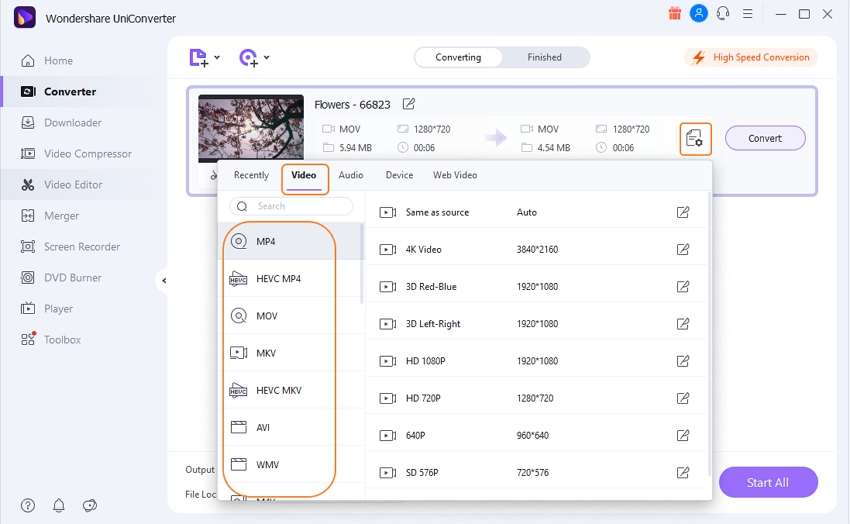Click the Convert button
The height and width of the screenshot is (524, 850).
point(765,138)
